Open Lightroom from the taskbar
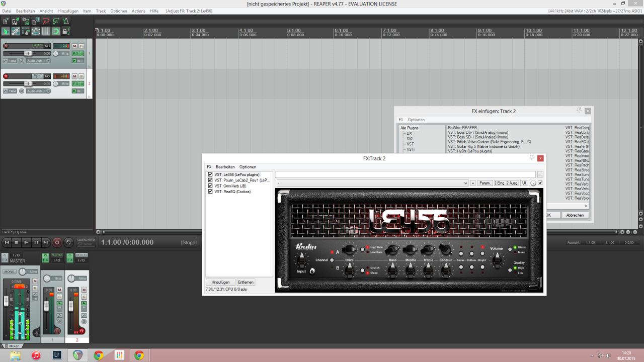The width and height of the screenshot is (644, 362). pos(57,355)
